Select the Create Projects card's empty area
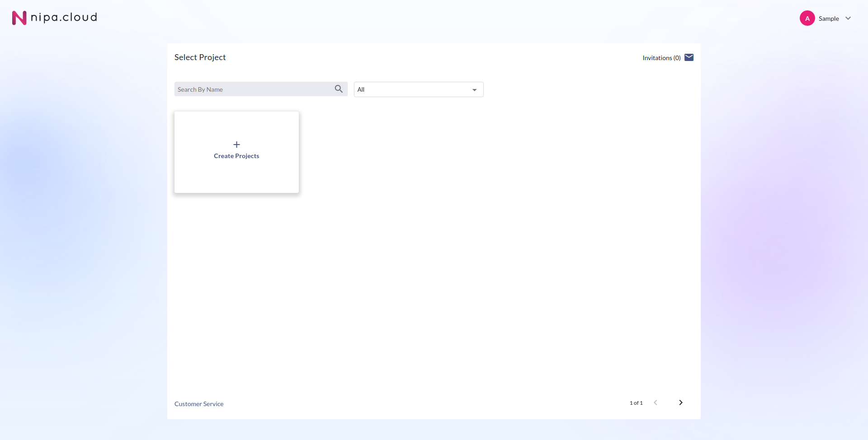 pos(236,178)
